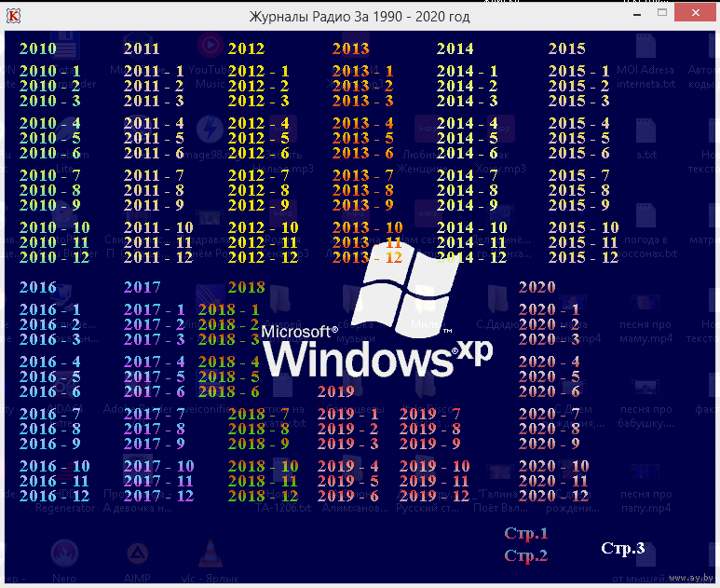Image resolution: width=720 pixels, height=588 pixels.
Task: Open issue 2016 - 11
Action: click(54, 481)
